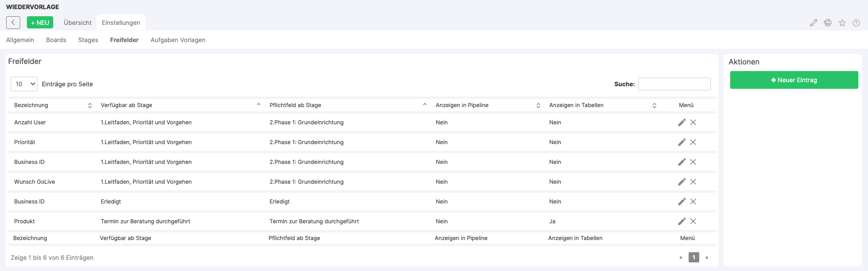Viewport: 868px width, 271px height.
Task: Click the printer icon
Action: (x=827, y=23)
